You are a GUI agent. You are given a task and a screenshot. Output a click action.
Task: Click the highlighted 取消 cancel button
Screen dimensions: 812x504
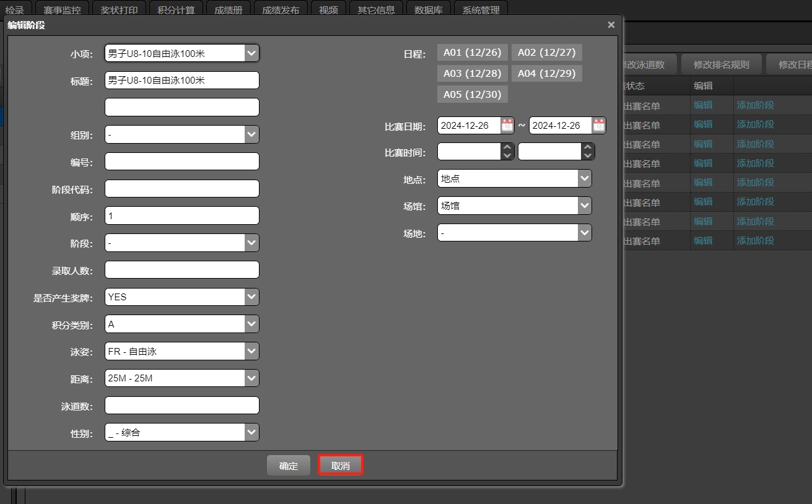340,465
